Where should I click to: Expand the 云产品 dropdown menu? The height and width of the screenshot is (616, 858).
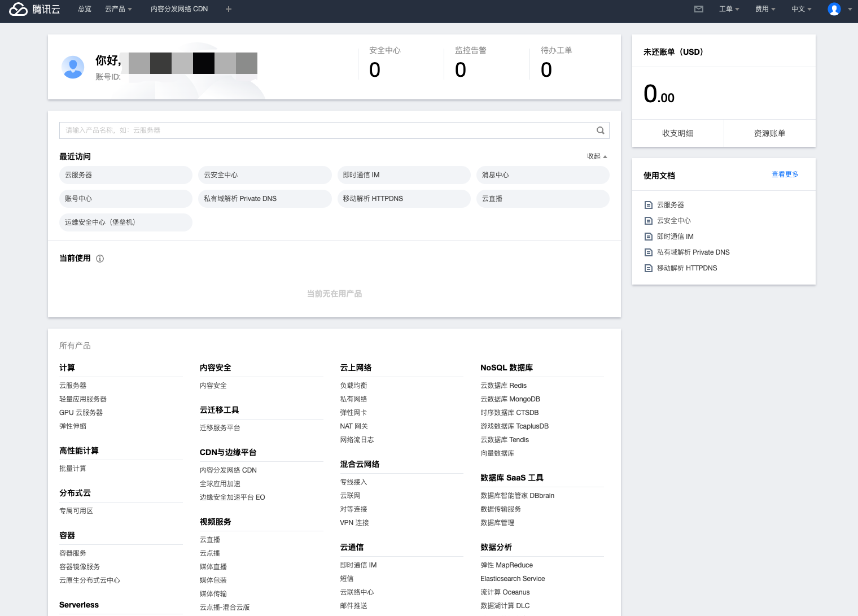click(119, 9)
